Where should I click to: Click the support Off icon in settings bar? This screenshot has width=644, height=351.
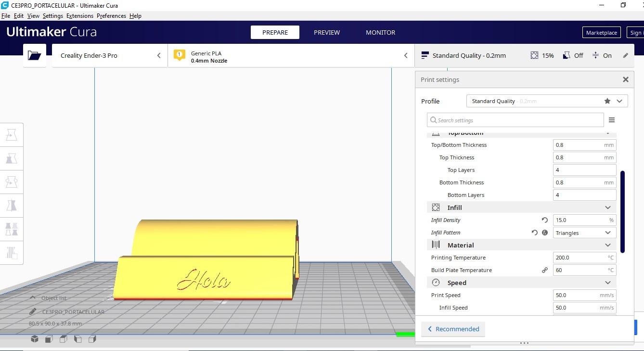(x=567, y=55)
